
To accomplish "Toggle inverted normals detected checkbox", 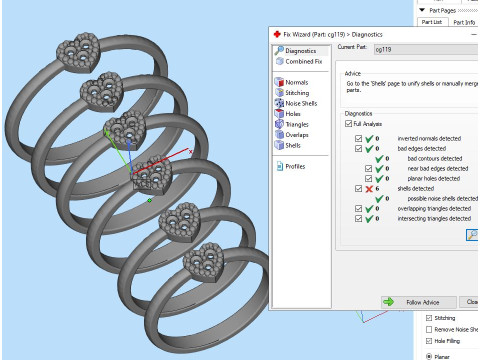I will tap(358, 138).
